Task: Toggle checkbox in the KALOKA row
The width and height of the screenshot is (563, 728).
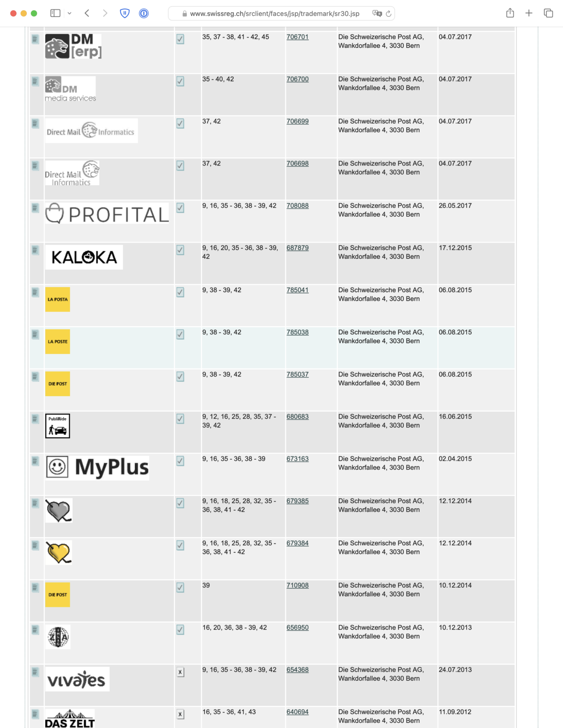Action: pyautogui.click(x=180, y=250)
